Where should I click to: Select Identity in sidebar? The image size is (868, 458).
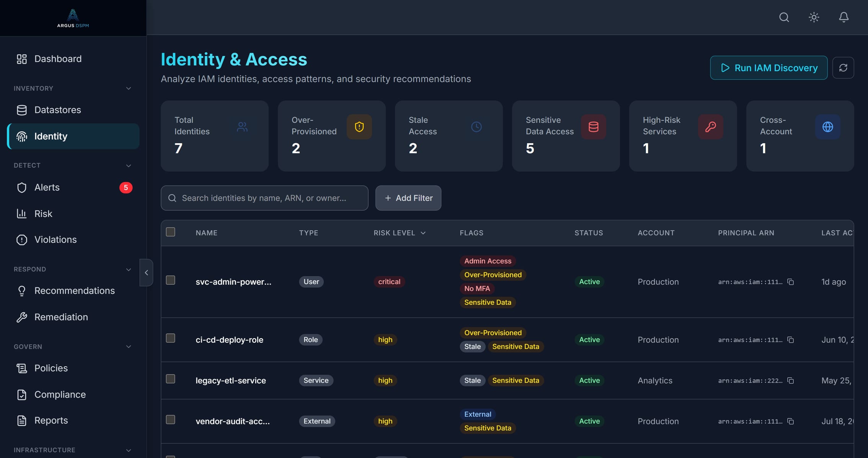(x=73, y=136)
